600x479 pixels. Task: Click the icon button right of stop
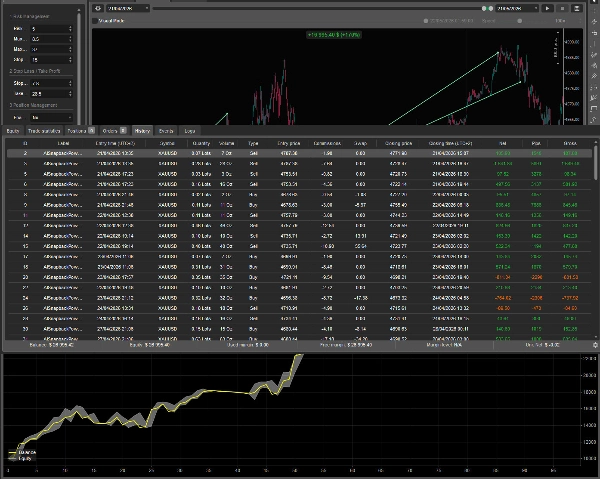point(577,8)
